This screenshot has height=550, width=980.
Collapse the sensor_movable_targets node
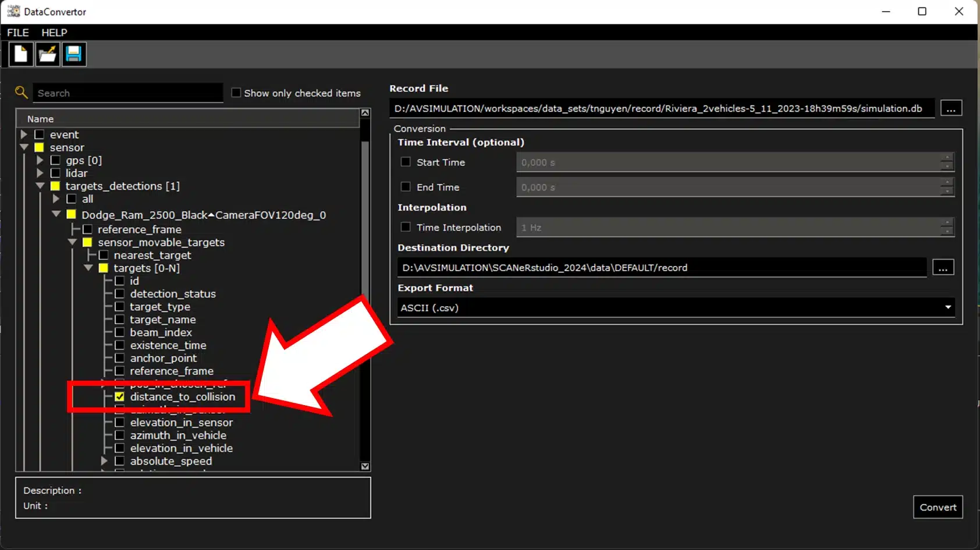pos(73,242)
